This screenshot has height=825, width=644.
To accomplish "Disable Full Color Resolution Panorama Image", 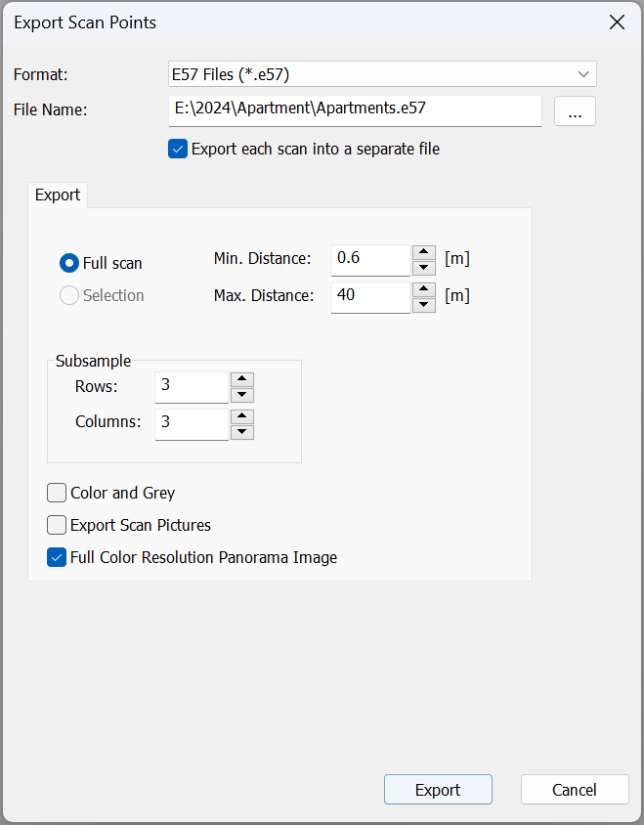I will (57, 557).
